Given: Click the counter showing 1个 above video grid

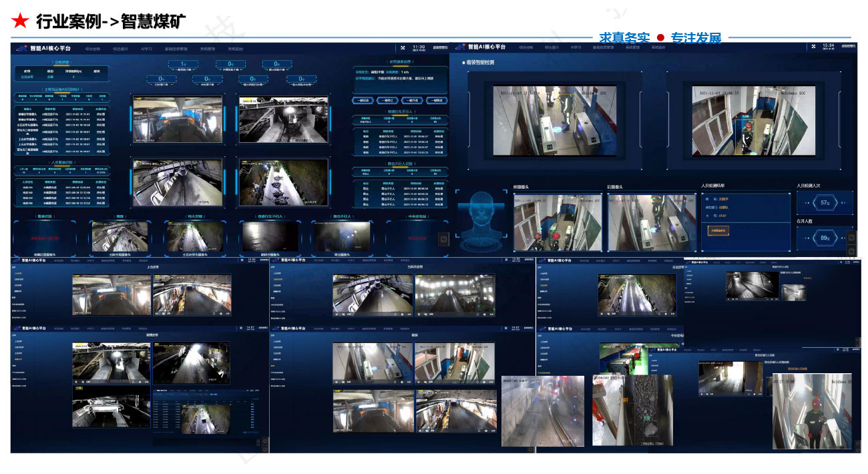Looking at the screenshot, I should click(x=183, y=63).
